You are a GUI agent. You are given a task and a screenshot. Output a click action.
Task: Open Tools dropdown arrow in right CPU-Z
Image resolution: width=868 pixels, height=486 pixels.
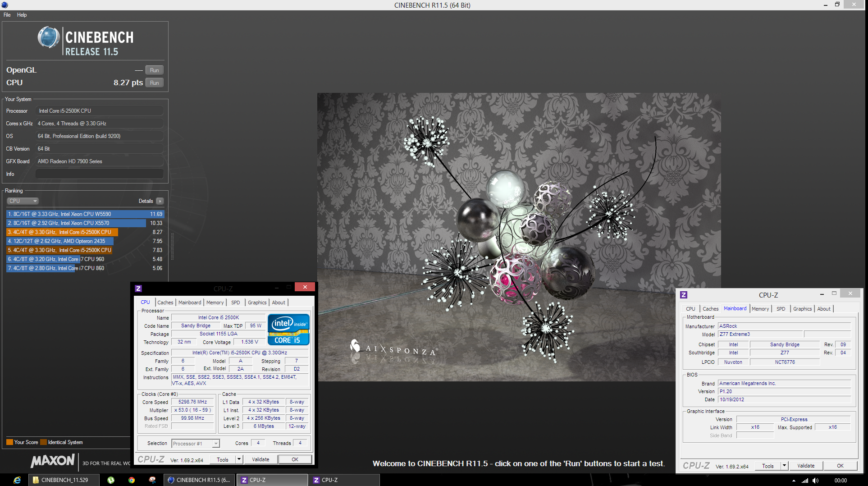[785, 466]
